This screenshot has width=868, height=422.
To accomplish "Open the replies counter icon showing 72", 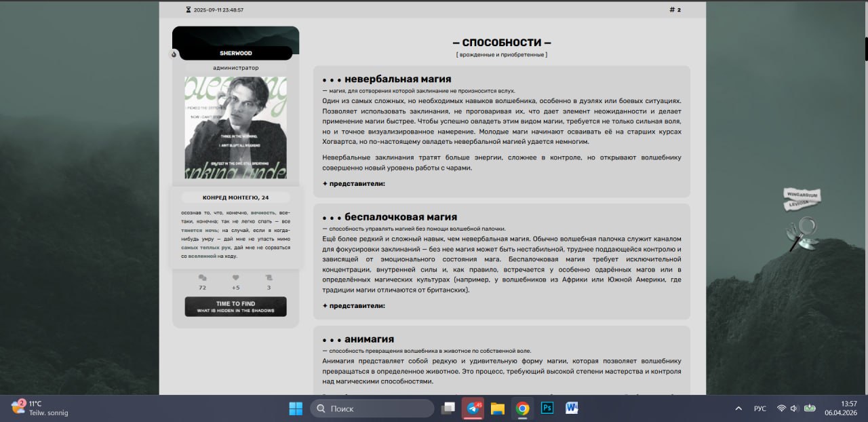I will tap(202, 278).
